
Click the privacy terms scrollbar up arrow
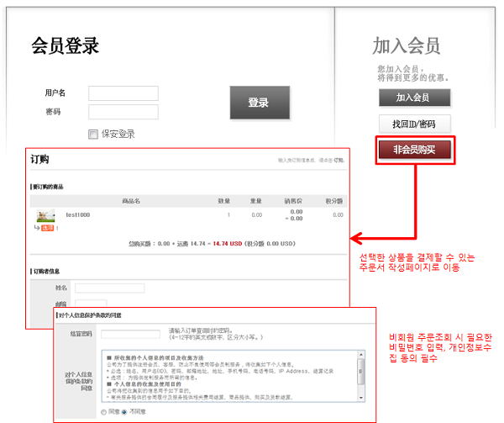pyautogui.click(x=361, y=354)
